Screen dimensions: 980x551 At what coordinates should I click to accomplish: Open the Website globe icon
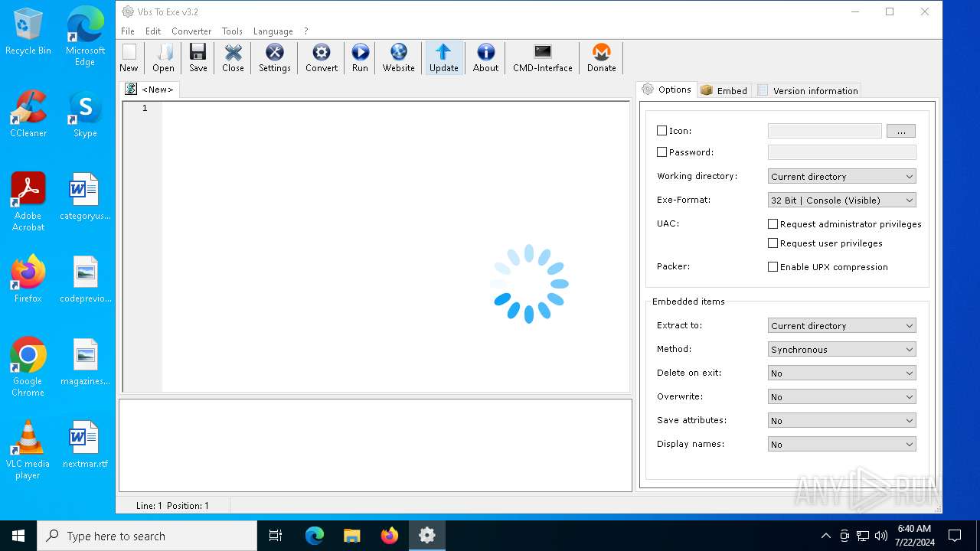point(398,58)
